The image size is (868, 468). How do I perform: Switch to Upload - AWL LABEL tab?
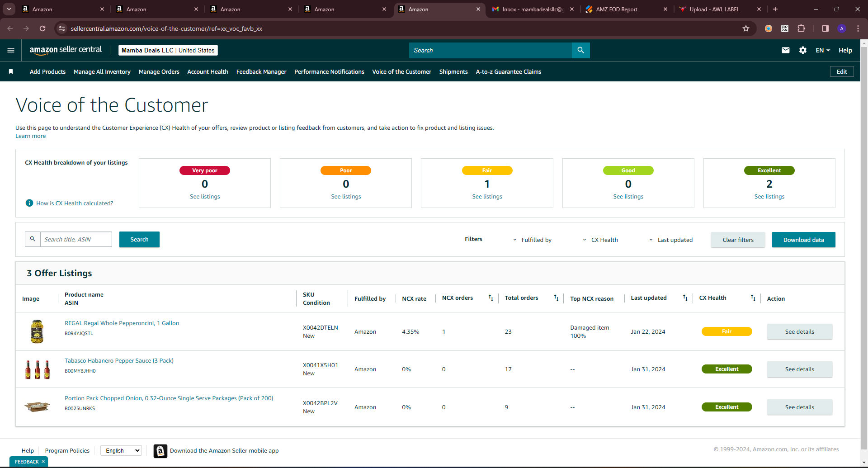click(720, 9)
